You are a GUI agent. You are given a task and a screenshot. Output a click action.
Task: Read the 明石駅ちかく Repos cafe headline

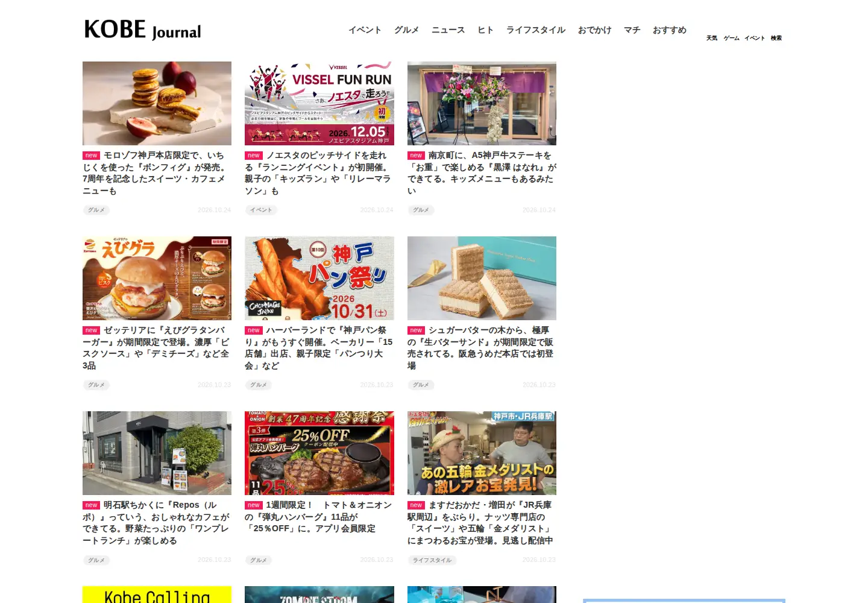tap(156, 523)
